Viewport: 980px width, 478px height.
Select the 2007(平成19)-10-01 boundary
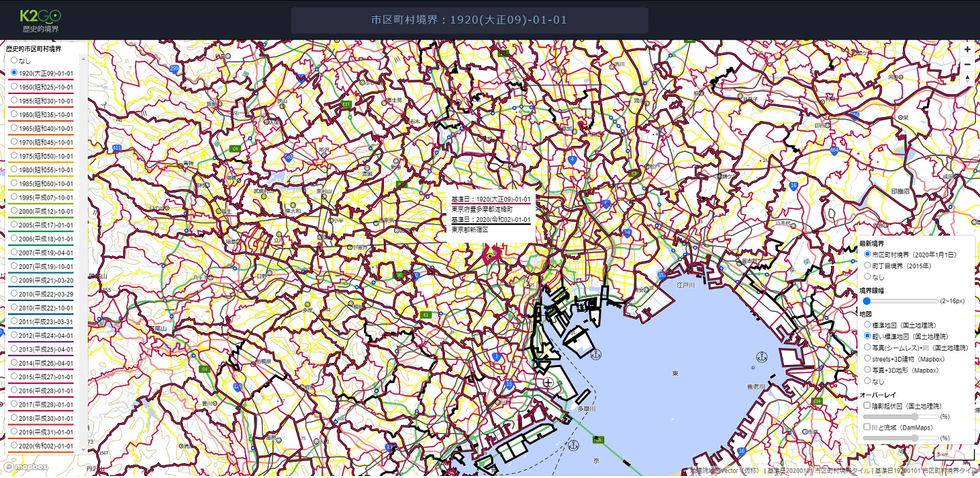14,266
